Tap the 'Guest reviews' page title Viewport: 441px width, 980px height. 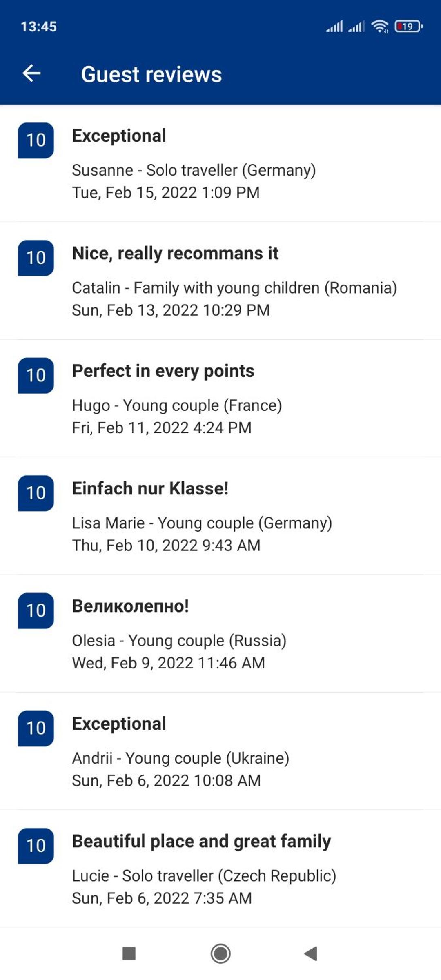[151, 74]
